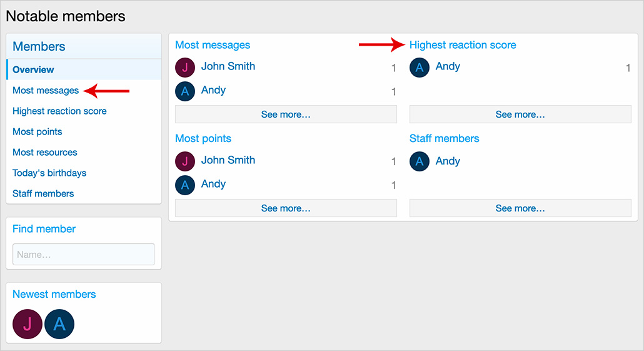
Task: Open Today's birthdays in the sidebar
Action: [49, 173]
